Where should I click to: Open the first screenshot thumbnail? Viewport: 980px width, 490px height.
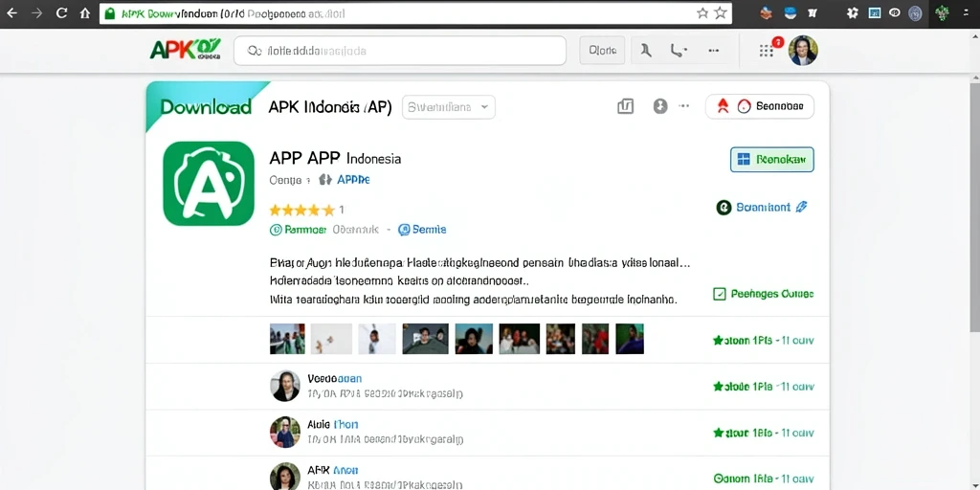(x=287, y=339)
